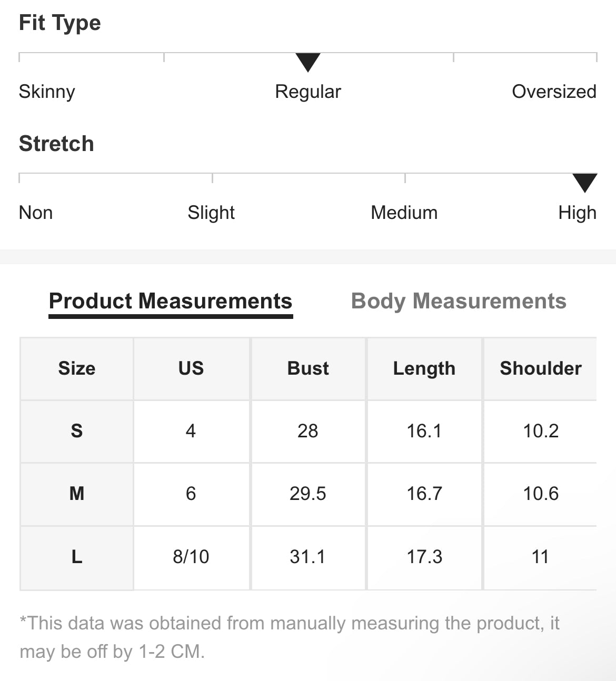Image resolution: width=616 pixels, height=681 pixels.
Task: Click the US column header
Action: point(191,368)
